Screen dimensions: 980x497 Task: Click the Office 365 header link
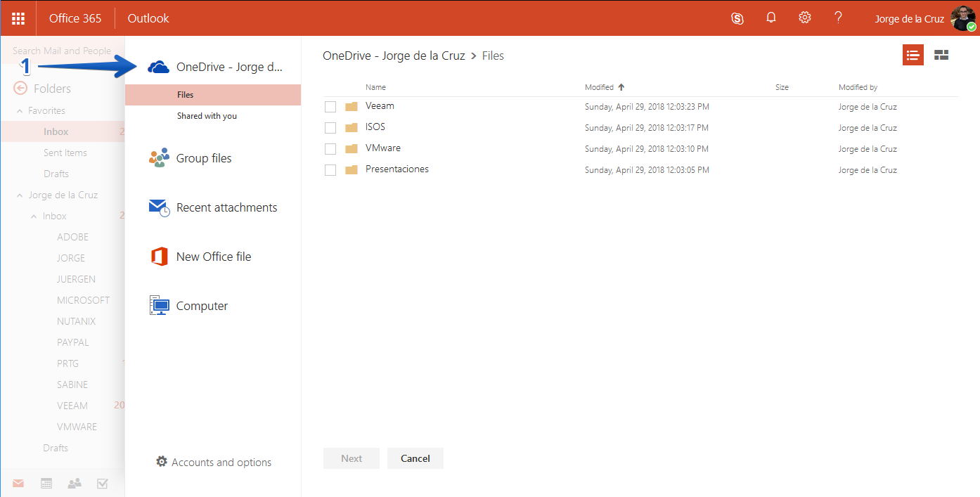(x=75, y=18)
